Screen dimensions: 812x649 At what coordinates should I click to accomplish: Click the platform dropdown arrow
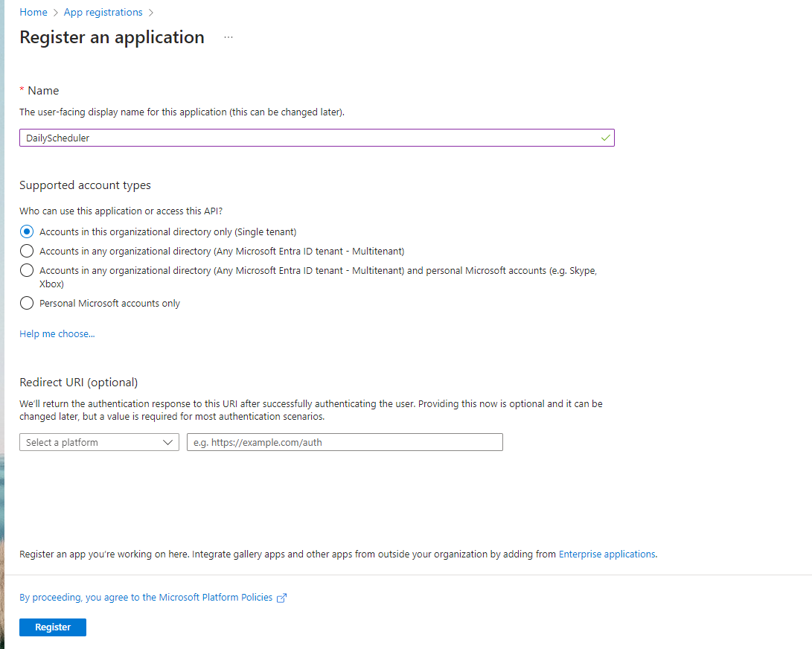tap(167, 442)
